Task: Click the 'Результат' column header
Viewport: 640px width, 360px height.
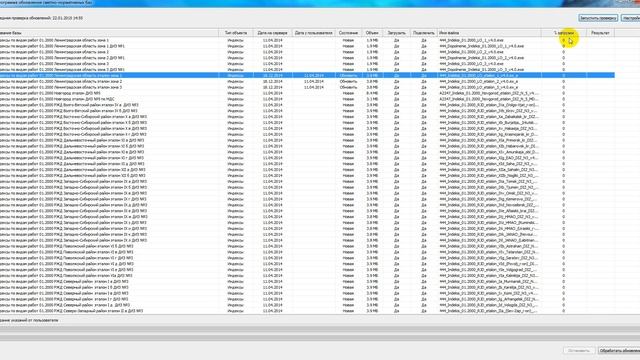Action: 600,33
